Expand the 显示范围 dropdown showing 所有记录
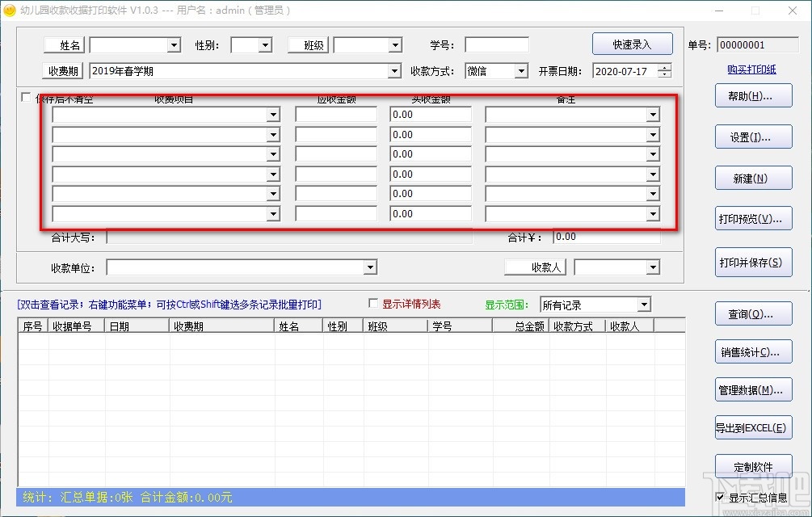 (644, 304)
